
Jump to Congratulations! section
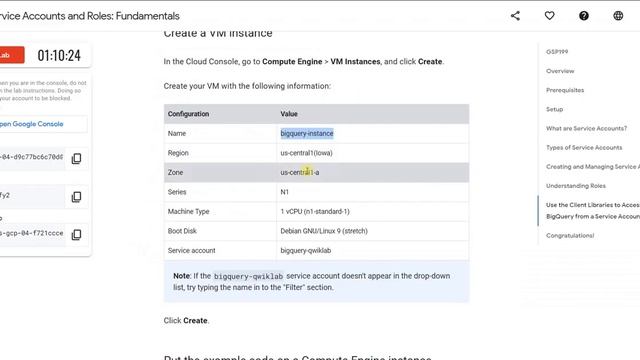pyautogui.click(x=570, y=236)
